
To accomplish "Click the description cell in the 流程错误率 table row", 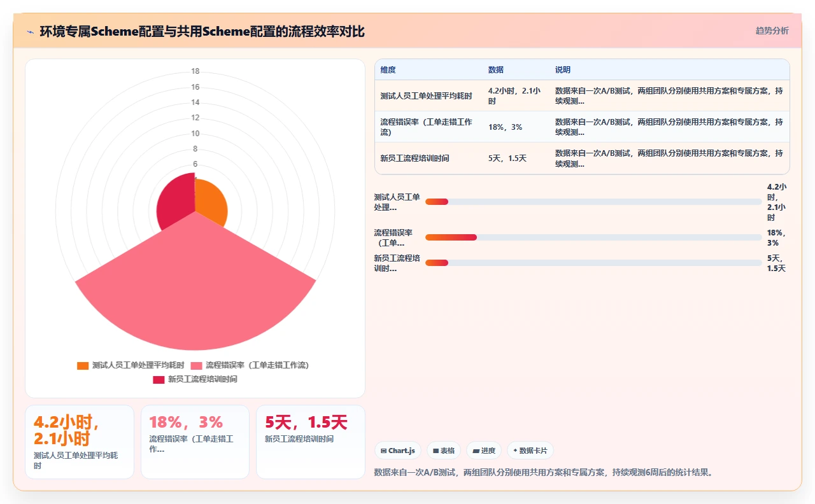I will coord(669,127).
